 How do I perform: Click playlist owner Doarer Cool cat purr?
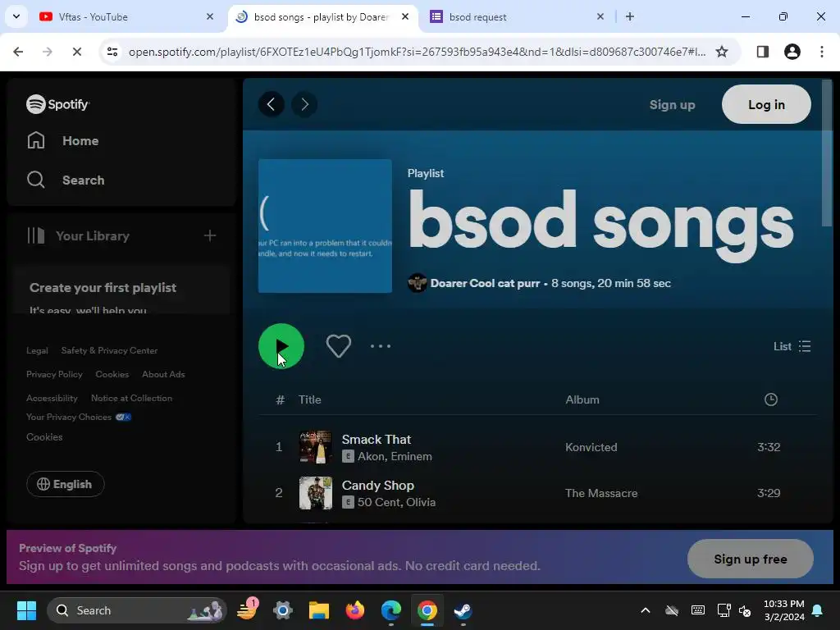pyautogui.click(x=485, y=283)
